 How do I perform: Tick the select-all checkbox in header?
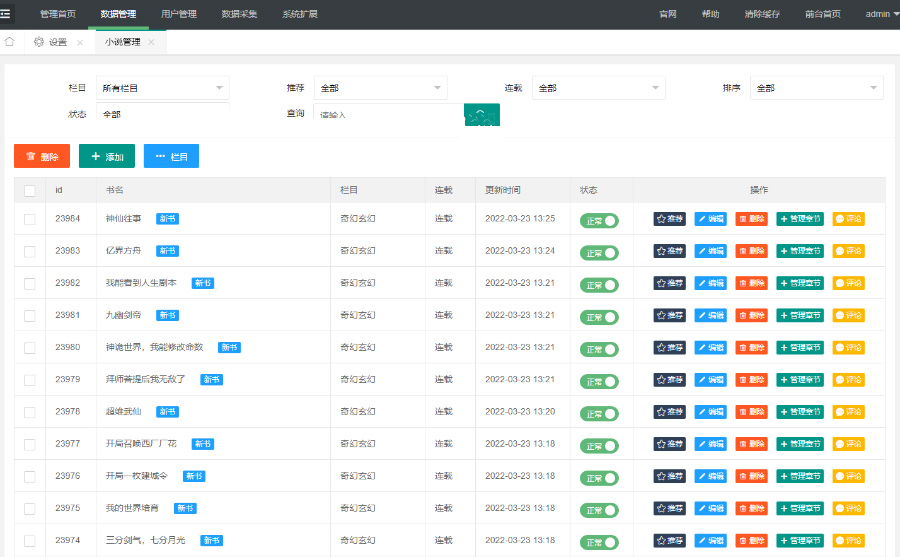(x=30, y=191)
